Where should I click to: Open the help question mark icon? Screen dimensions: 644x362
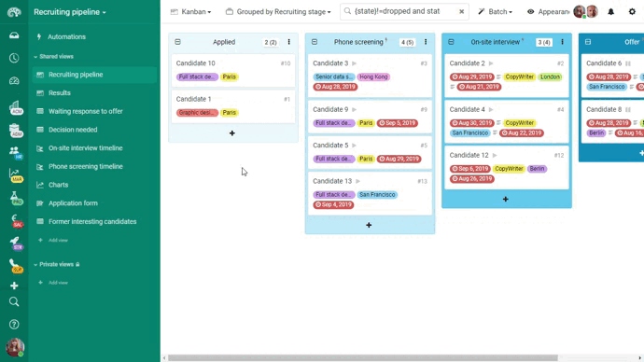[x=14, y=325]
